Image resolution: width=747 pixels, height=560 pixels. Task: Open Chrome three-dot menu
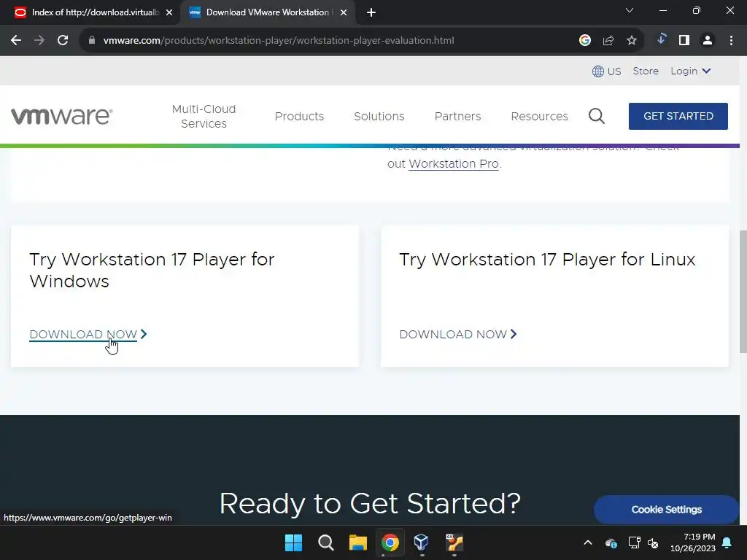click(731, 41)
